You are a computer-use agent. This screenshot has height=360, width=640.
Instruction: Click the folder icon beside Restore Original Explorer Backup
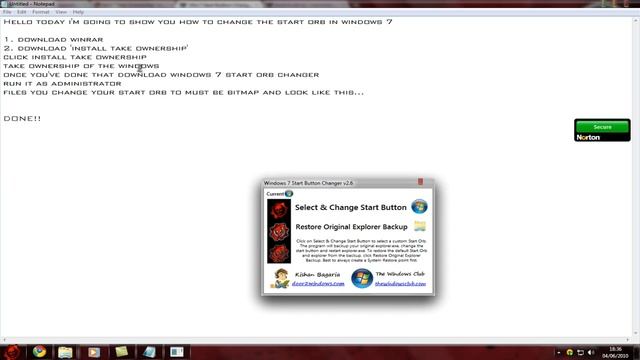point(420,226)
